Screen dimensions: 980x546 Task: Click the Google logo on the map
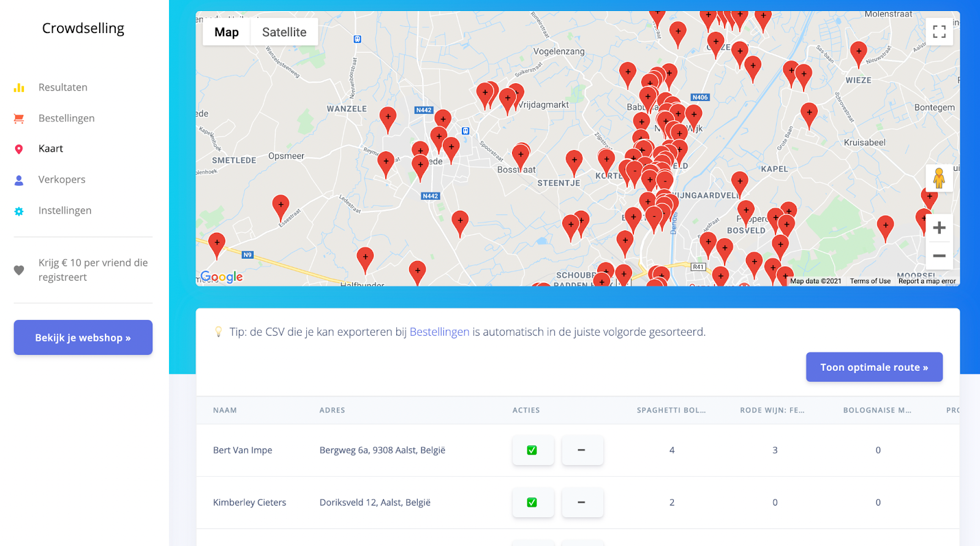(222, 277)
